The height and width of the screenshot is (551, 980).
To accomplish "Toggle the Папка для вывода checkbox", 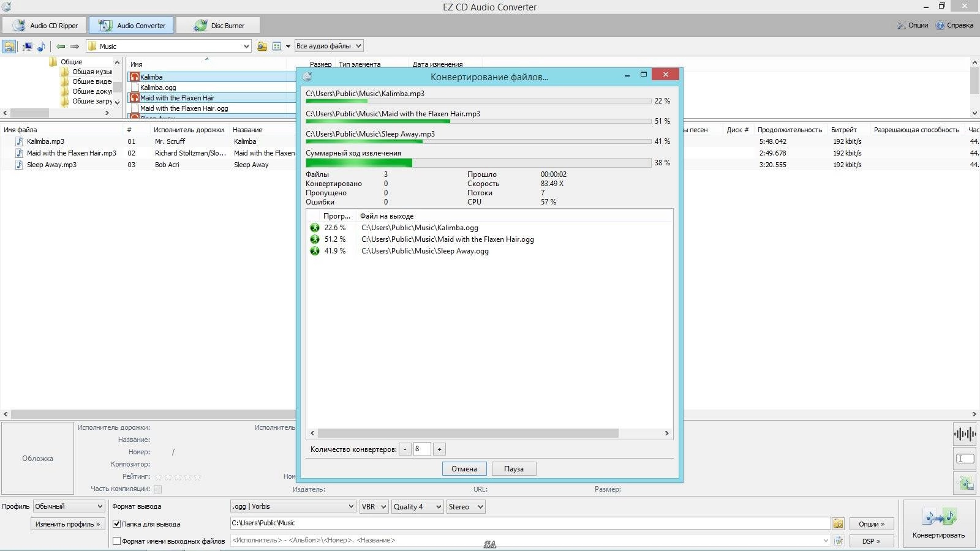I will coord(116,524).
